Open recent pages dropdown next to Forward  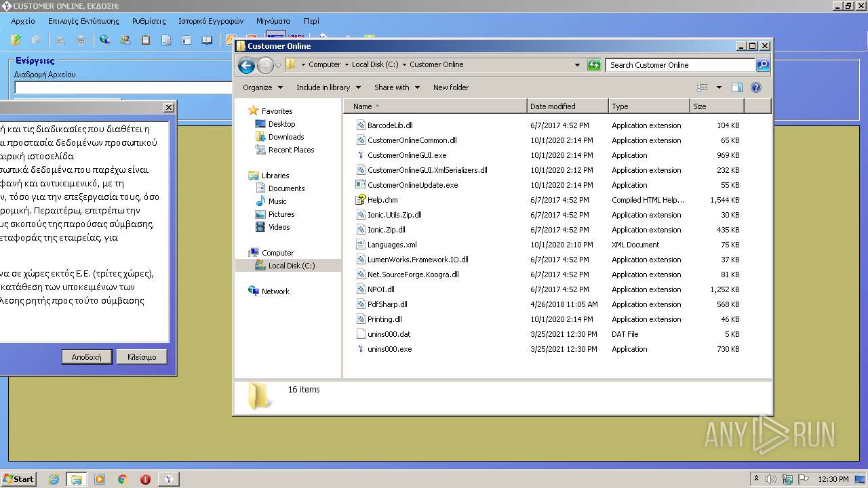278,66
